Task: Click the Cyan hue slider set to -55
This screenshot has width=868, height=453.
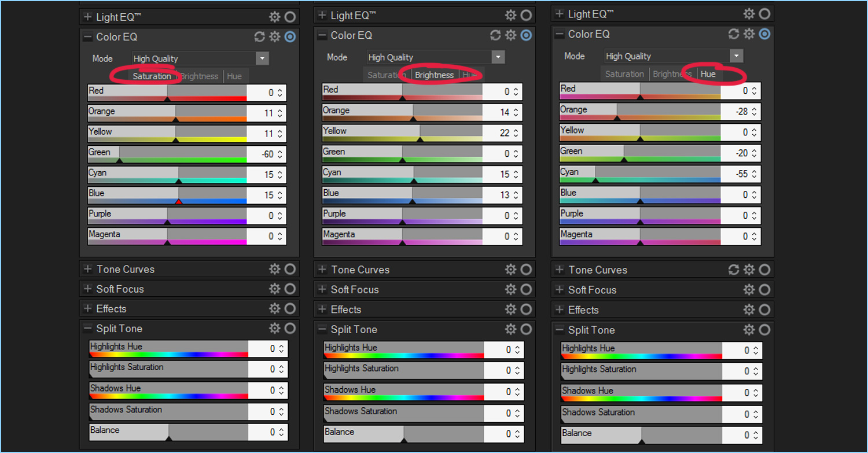Action: [640, 174]
